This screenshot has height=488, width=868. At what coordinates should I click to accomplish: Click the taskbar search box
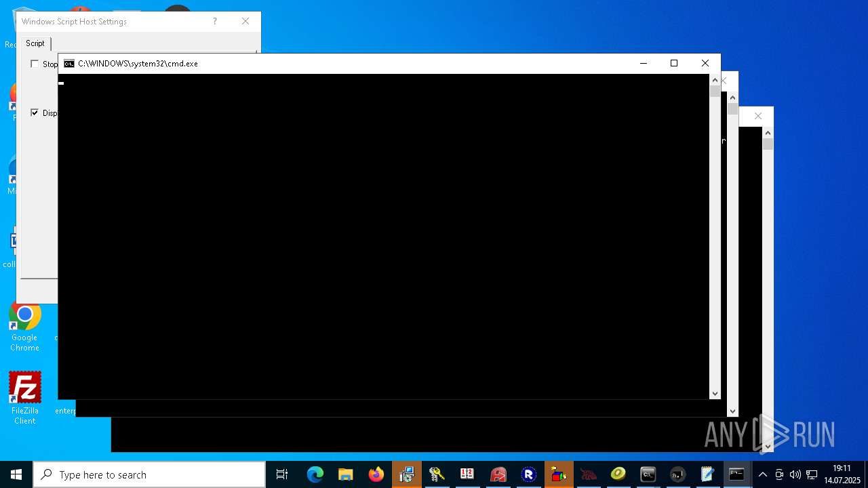click(x=149, y=474)
